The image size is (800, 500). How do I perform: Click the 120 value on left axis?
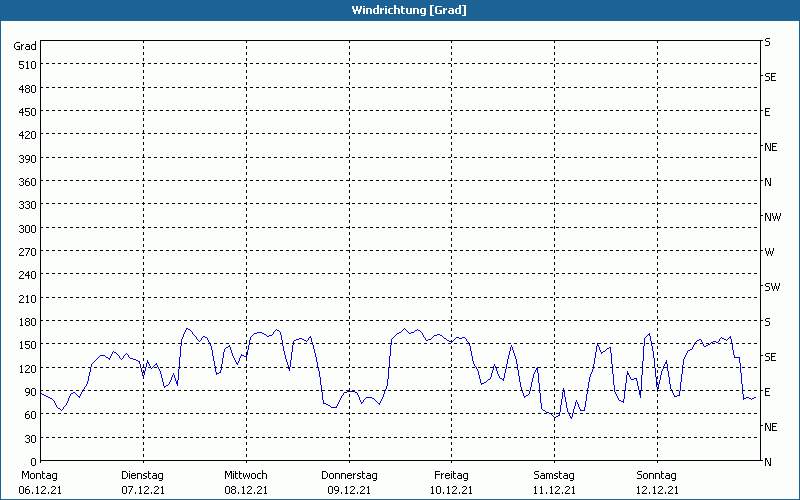pos(28,369)
